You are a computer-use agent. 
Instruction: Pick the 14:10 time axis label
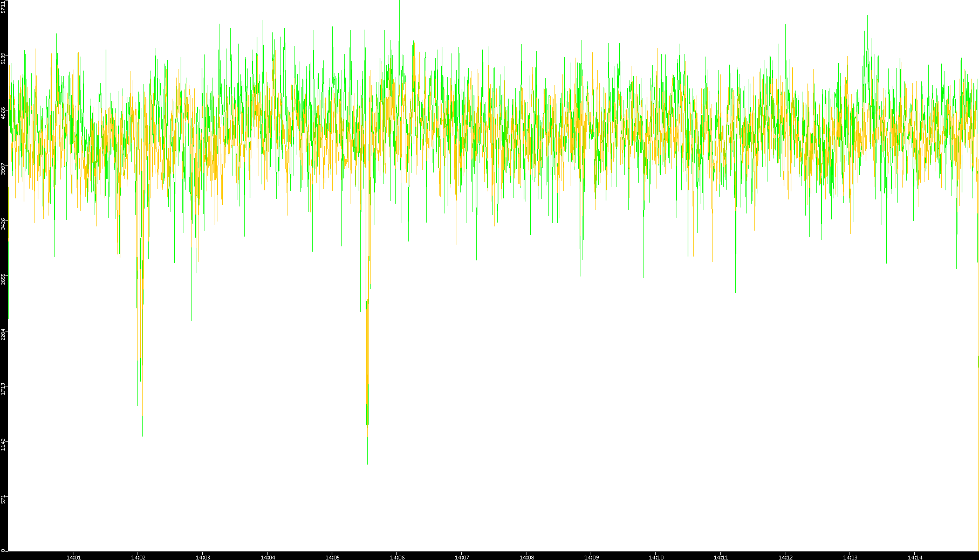656,557
